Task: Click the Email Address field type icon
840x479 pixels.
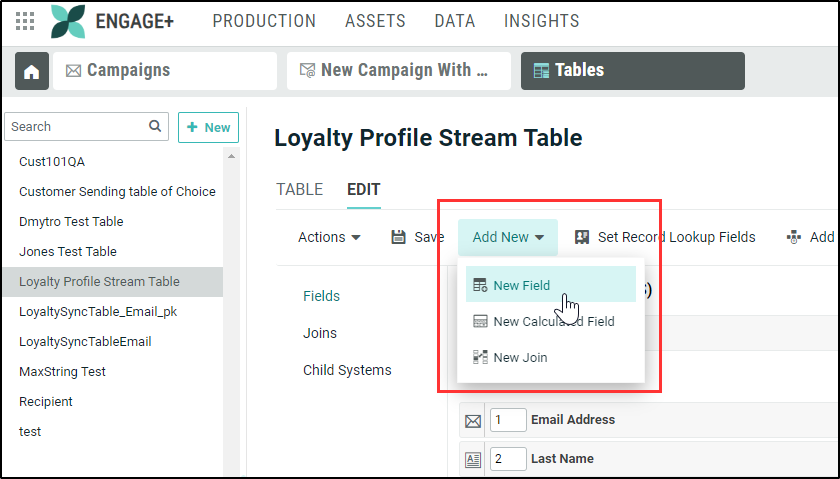Action: tap(473, 420)
